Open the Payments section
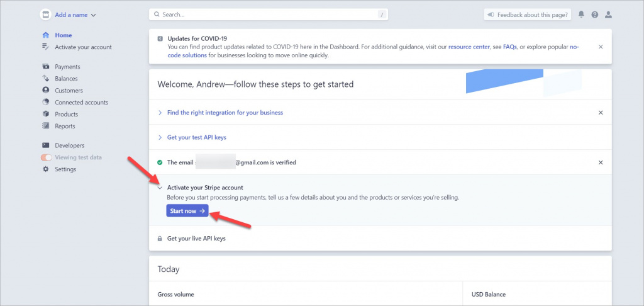 [67, 67]
